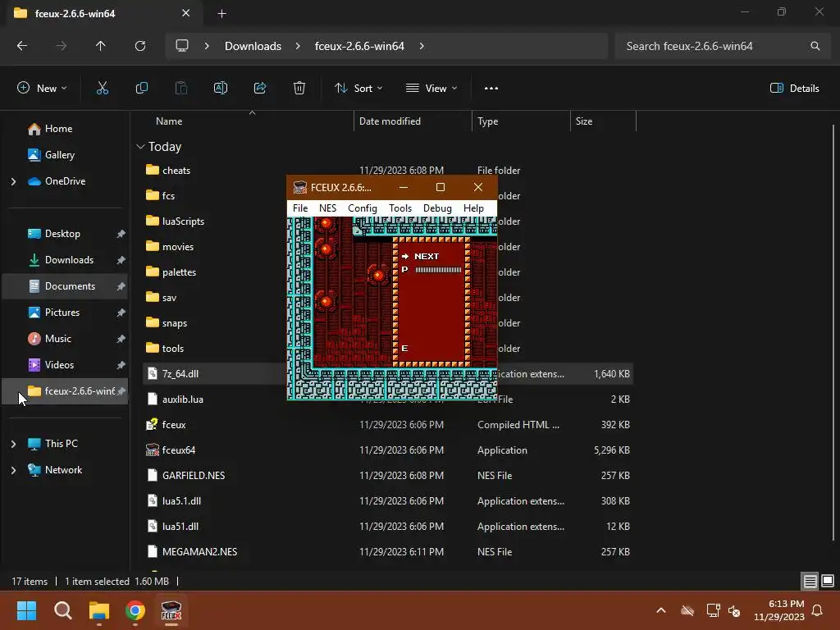Click chevron after fceux-2.6.6-win64 in address bar
Screen dimensions: 840x630
422,46
